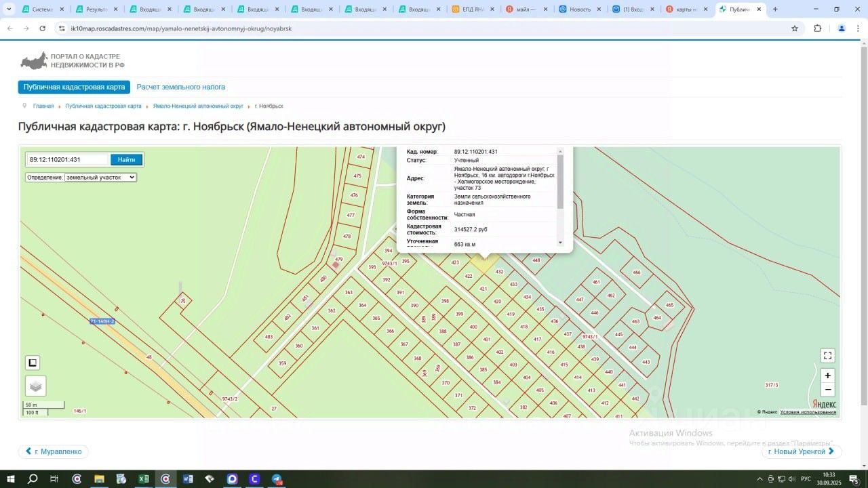Open 'Ямало-Ненецкий автономный округ' breadcrumb link
The height and width of the screenshot is (488, 868).
(x=198, y=106)
